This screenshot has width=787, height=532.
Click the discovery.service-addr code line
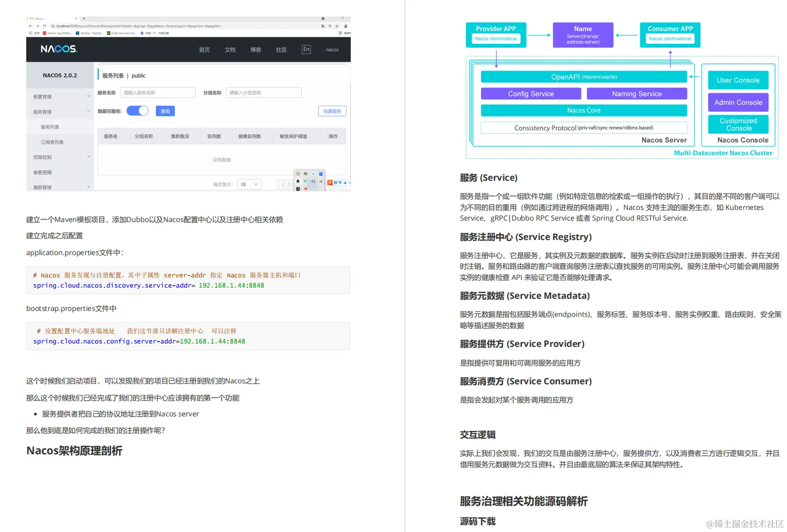pyautogui.click(x=149, y=286)
